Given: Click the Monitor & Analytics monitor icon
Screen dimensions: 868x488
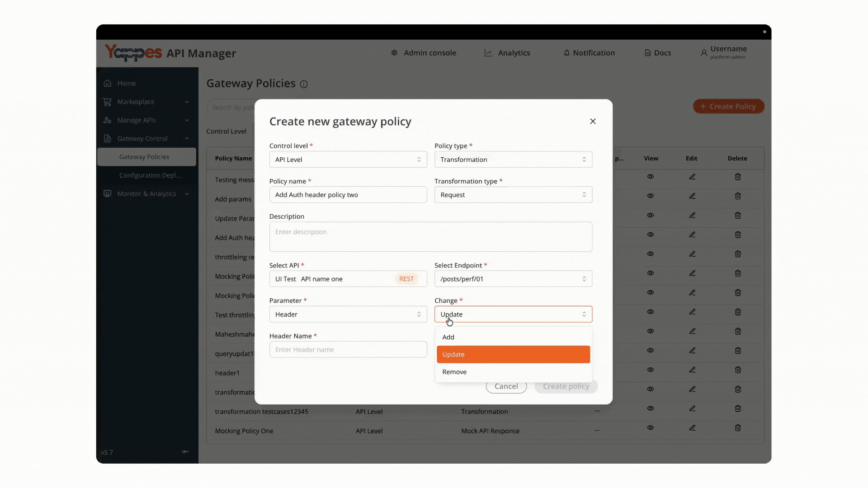Looking at the screenshot, I should coord(107,193).
